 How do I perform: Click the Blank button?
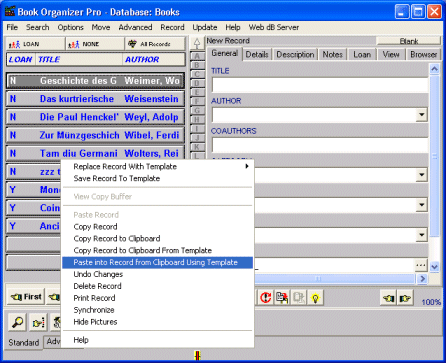(409, 41)
